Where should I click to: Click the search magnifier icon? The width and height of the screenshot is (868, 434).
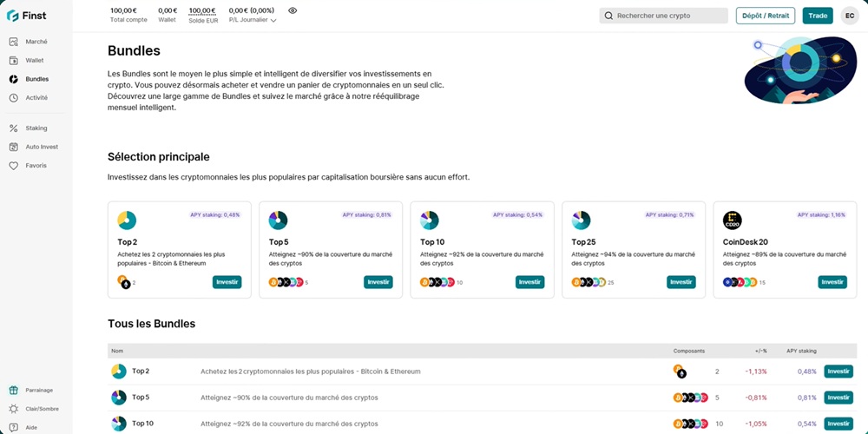coord(609,16)
